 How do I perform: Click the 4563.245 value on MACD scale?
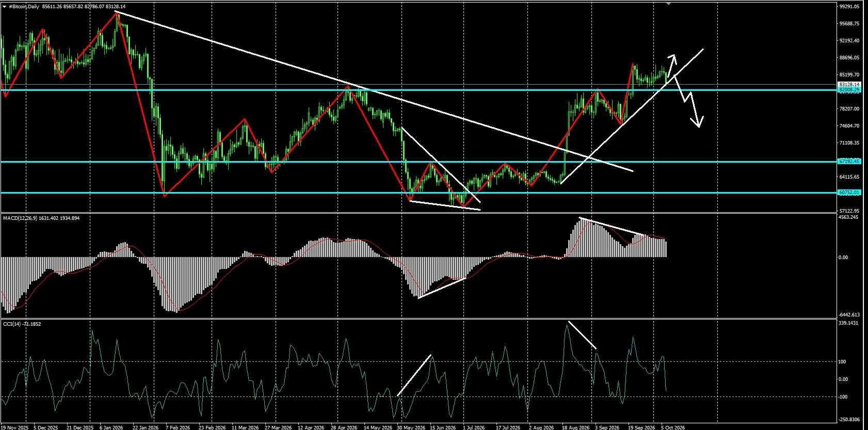[849, 217]
